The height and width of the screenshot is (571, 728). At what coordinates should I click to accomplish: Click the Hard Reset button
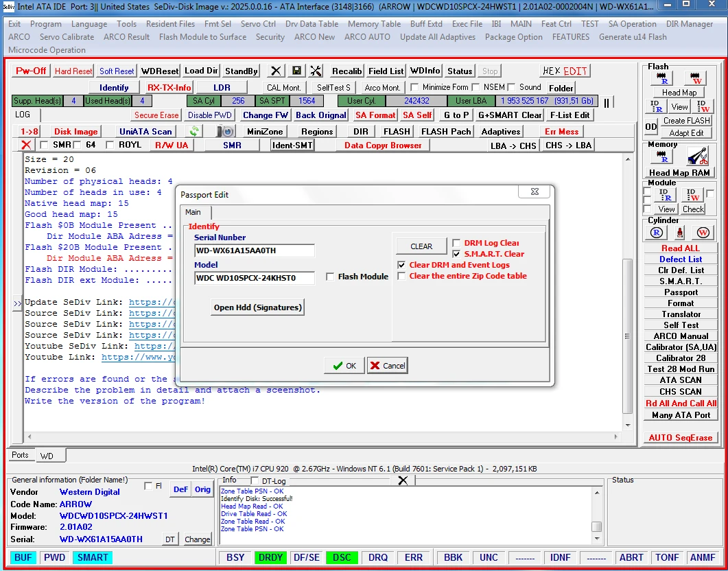pos(73,71)
